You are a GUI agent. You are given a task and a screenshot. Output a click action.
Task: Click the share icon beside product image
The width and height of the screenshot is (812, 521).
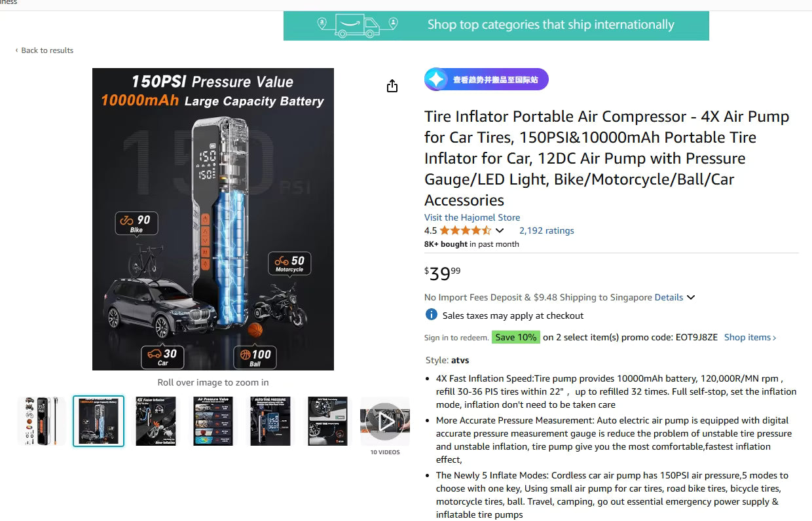tap(392, 86)
